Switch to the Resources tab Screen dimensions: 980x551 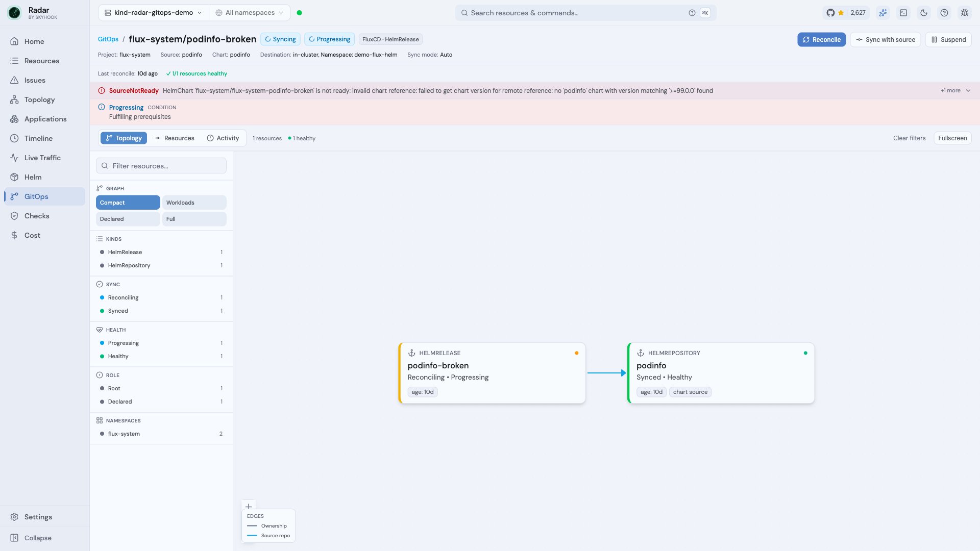(x=174, y=138)
